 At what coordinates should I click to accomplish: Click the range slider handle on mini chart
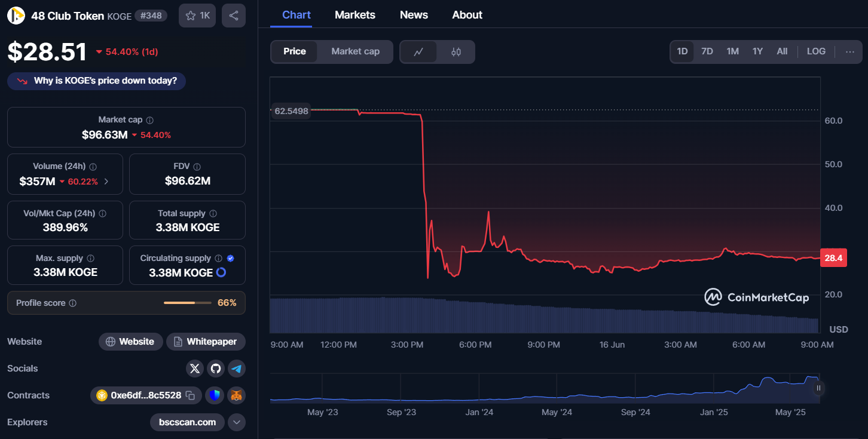pyautogui.click(x=818, y=388)
